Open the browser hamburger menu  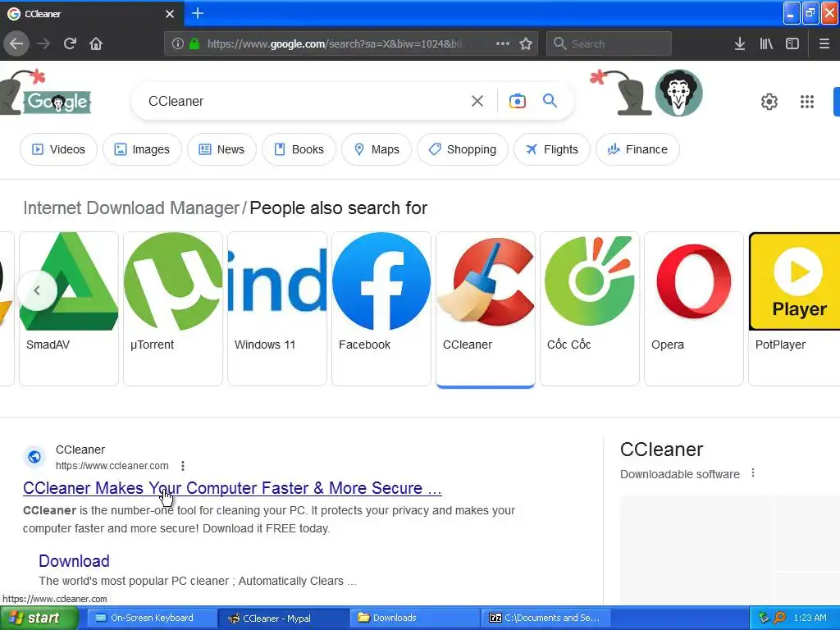[824, 43]
